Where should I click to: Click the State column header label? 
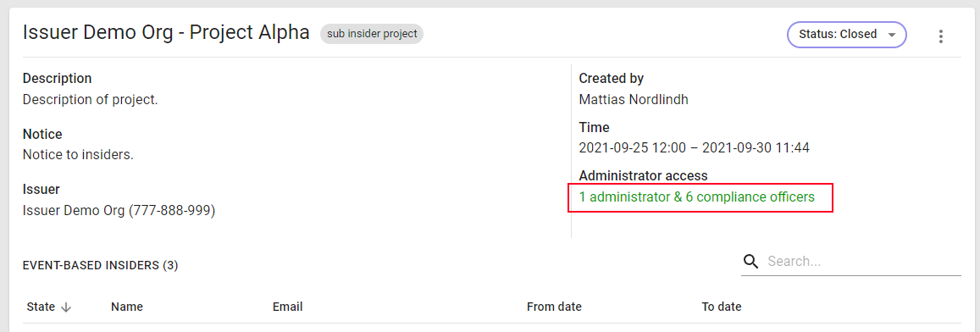(42, 307)
